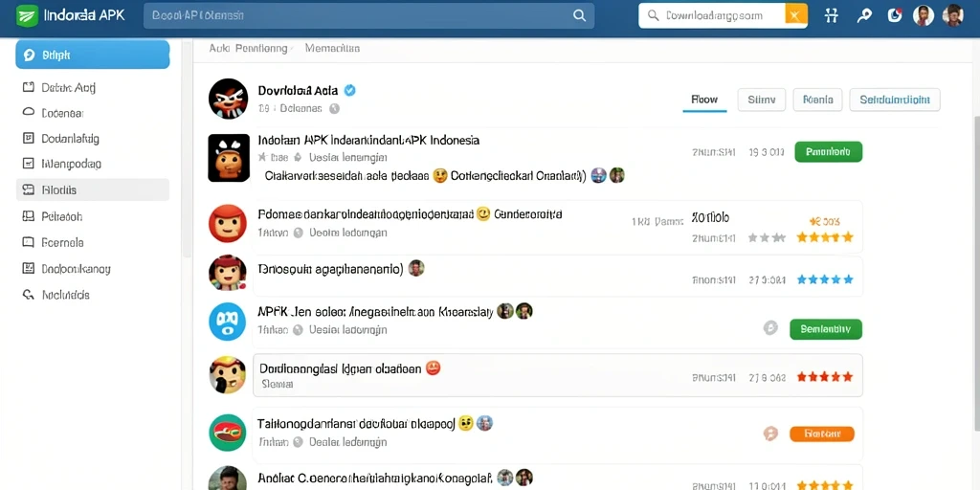980x490 pixels.
Task: Click the green Semlantiny button
Action: point(826,329)
